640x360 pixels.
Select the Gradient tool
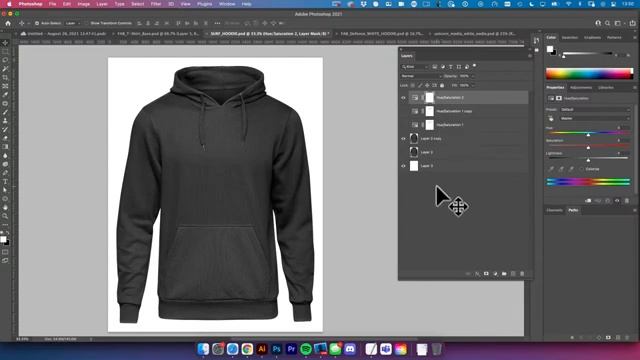point(5,147)
